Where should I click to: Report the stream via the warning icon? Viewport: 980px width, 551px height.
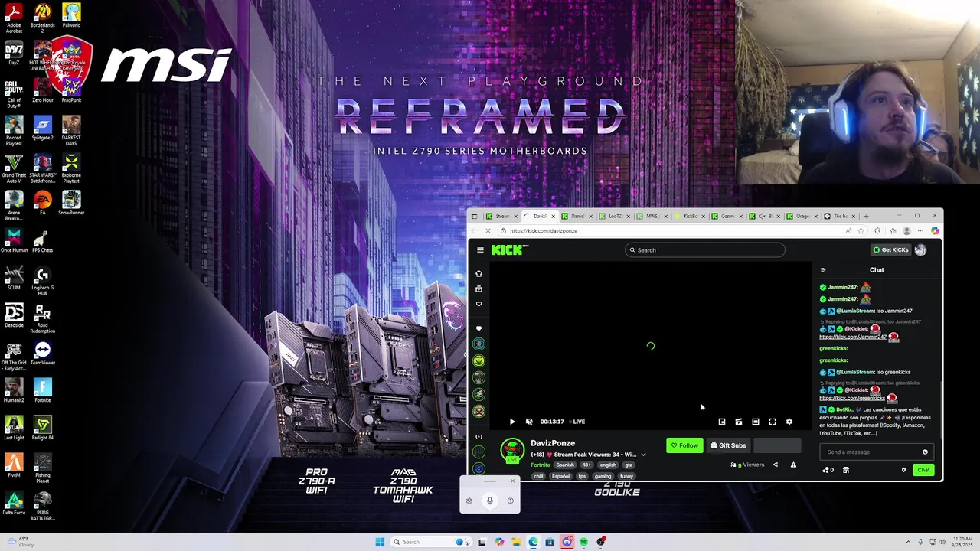793,465
